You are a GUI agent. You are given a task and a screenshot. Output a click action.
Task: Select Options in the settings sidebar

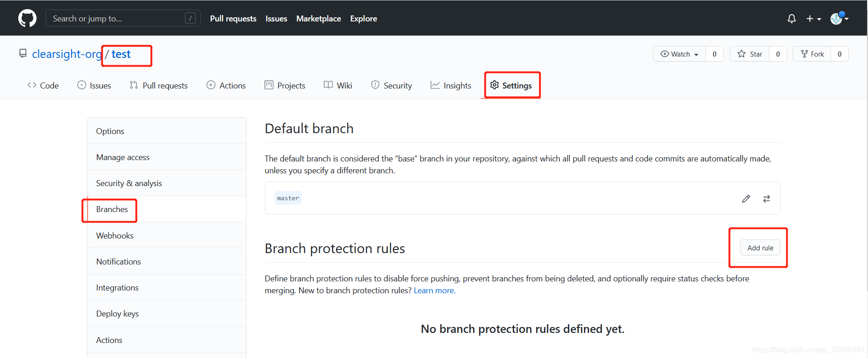(x=167, y=131)
